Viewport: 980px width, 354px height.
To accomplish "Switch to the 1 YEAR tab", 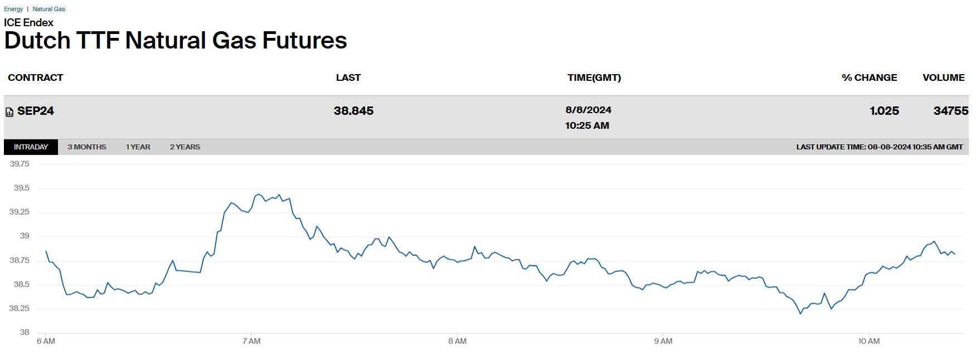I will [x=138, y=147].
